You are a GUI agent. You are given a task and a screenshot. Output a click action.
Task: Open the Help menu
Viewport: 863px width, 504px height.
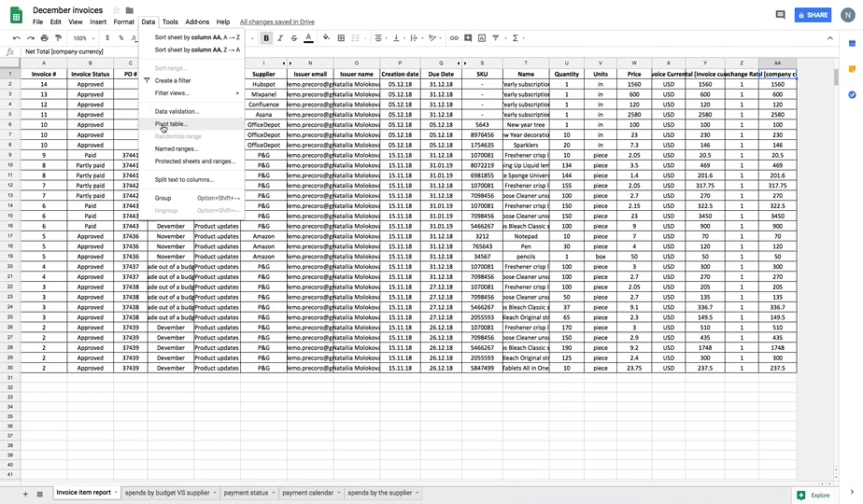tap(223, 22)
